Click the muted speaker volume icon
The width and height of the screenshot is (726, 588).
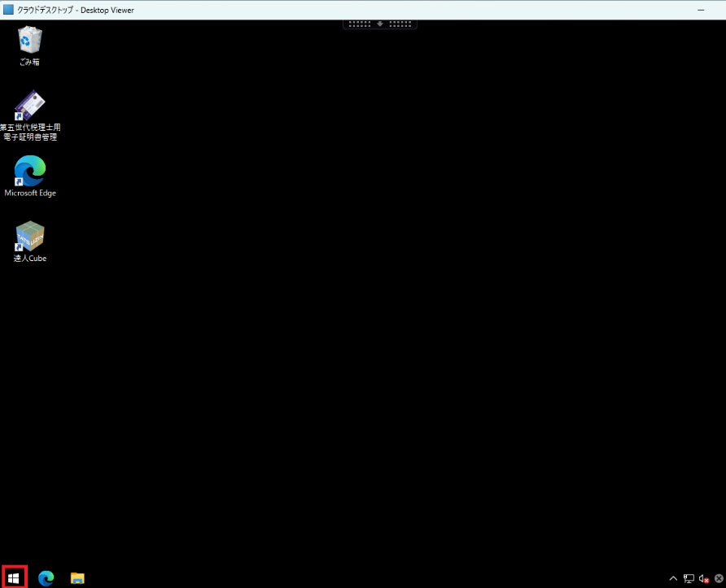point(704,578)
